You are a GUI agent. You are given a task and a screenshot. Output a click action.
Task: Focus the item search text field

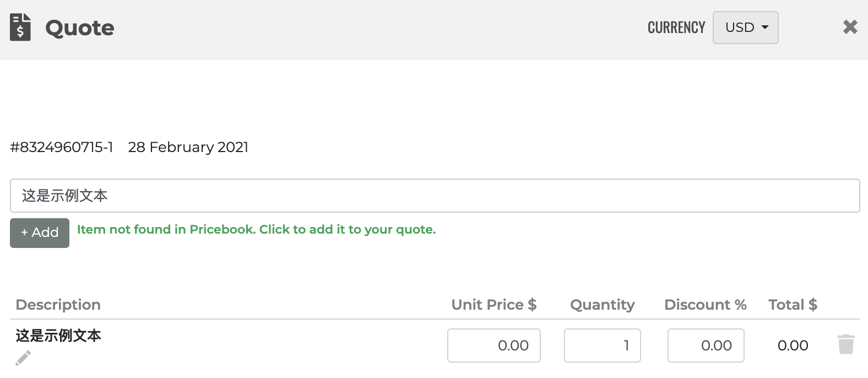pyautogui.click(x=435, y=196)
